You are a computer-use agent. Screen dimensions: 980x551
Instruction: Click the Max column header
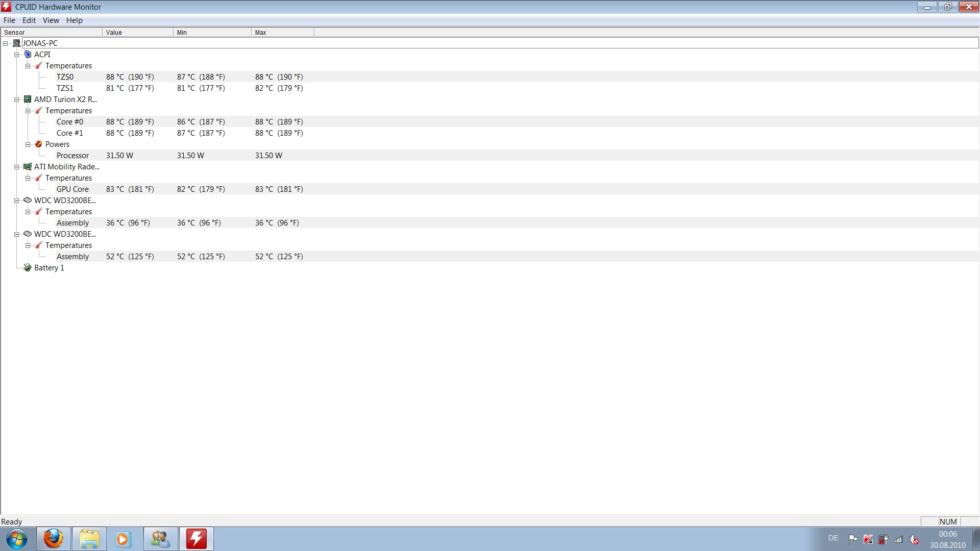pos(282,32)
